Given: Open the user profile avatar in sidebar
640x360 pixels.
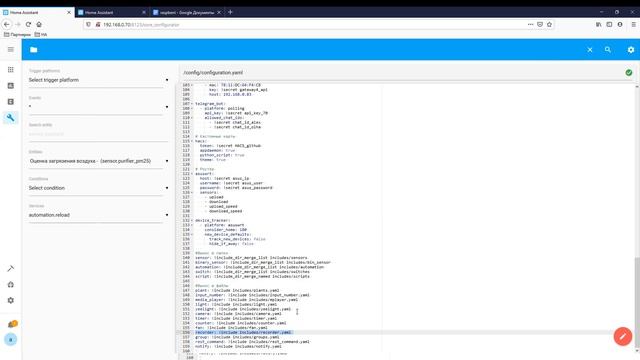Looking at the screenshot, I should tap(11, 339).
